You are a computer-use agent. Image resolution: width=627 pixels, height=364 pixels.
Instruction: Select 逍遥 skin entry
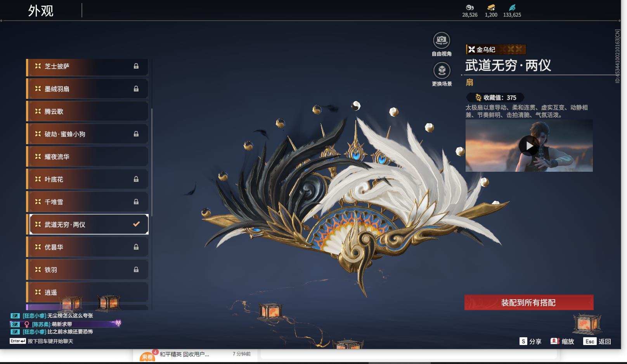[87, 292]
